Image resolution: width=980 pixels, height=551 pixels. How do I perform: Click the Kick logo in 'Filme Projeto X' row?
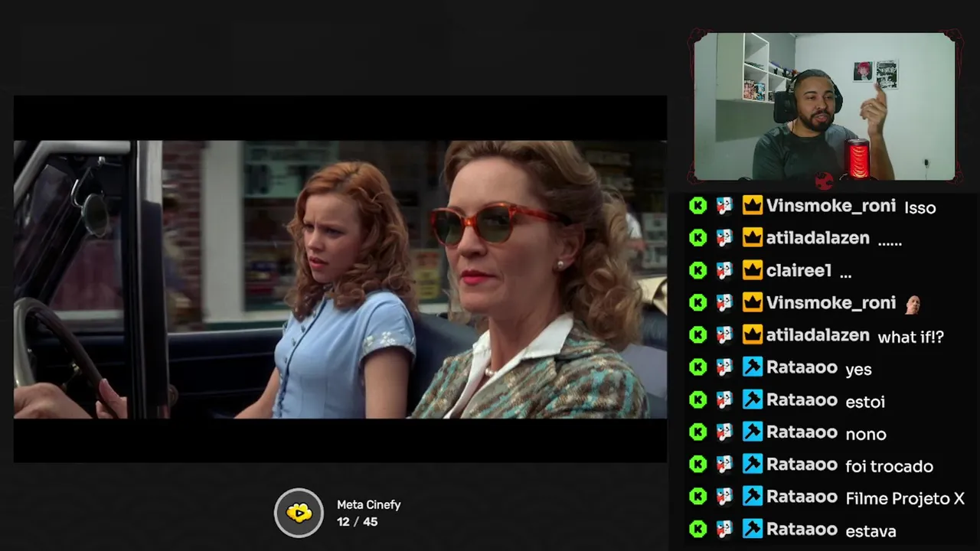coord(697,497)
